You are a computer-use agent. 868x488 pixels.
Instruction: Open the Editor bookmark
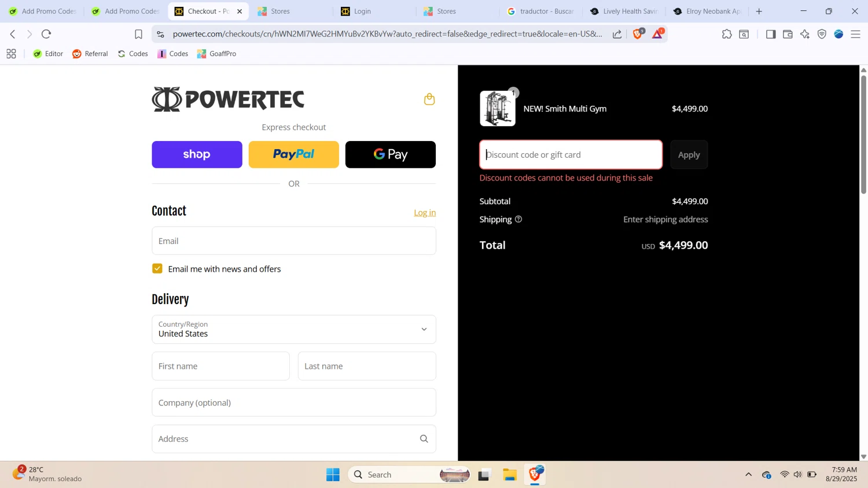(x=48, y=54)
